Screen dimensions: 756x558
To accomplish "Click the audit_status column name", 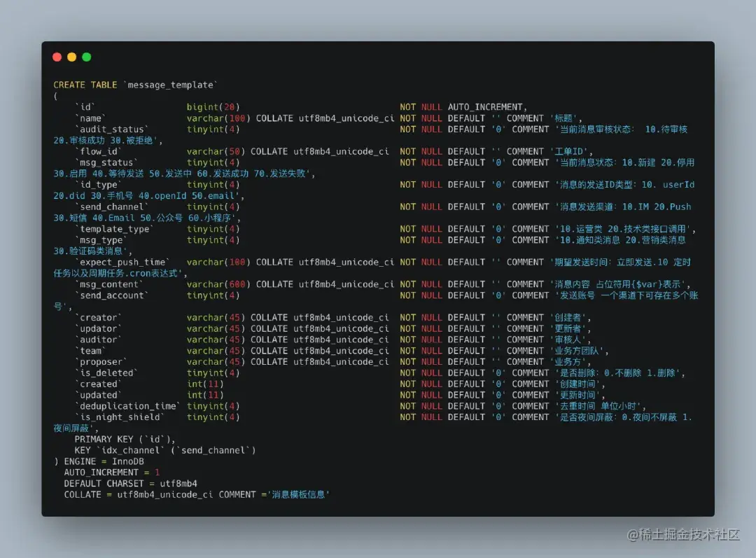I will 112,130.
